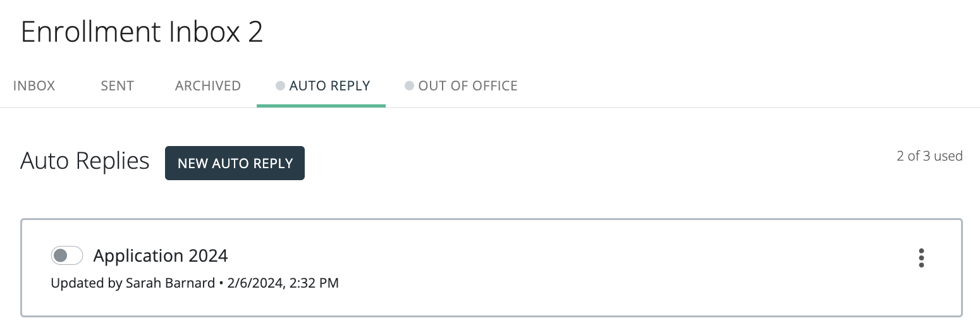This screenshot has width=980, height=330.
Task: Open the three-dot menu for Application 2024
Action: tap(921, 258)
